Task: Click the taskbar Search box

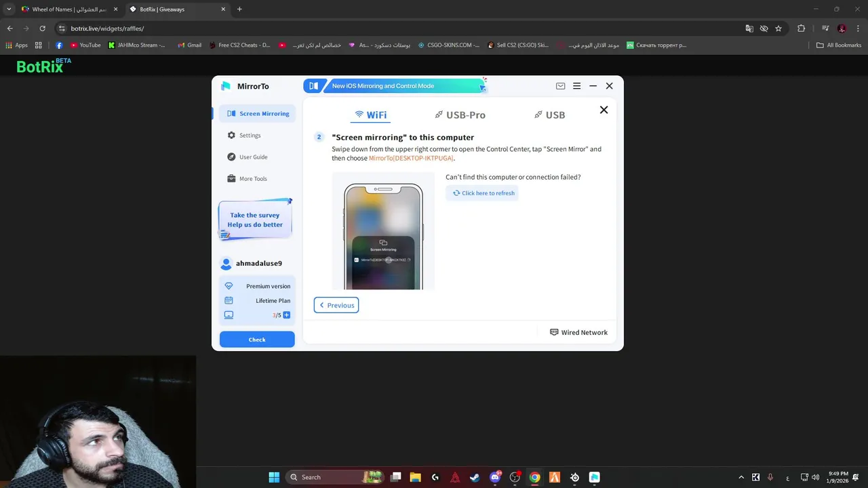Action: pos(335,477)
